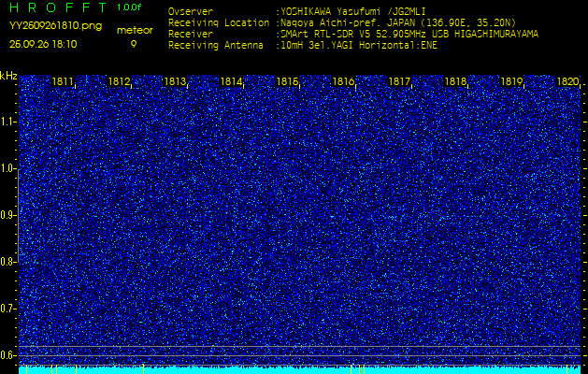588x374 pixels.
Task: Click the 'Receiving Antenna' field label
Action: click(216, 46)
